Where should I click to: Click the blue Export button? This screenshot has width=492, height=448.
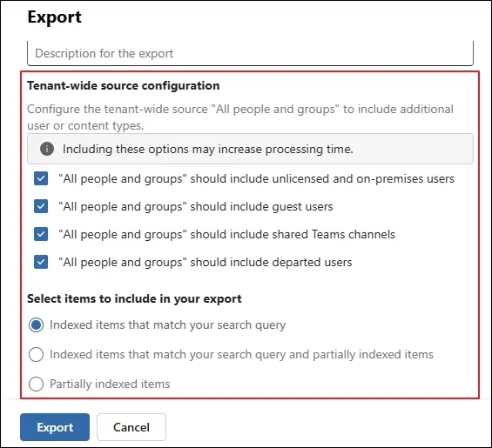click(55, 427)
